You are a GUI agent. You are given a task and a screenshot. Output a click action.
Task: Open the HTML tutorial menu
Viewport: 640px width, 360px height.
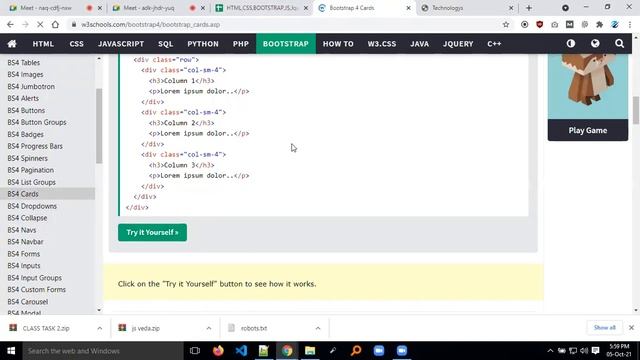click(x=43, y=44)
